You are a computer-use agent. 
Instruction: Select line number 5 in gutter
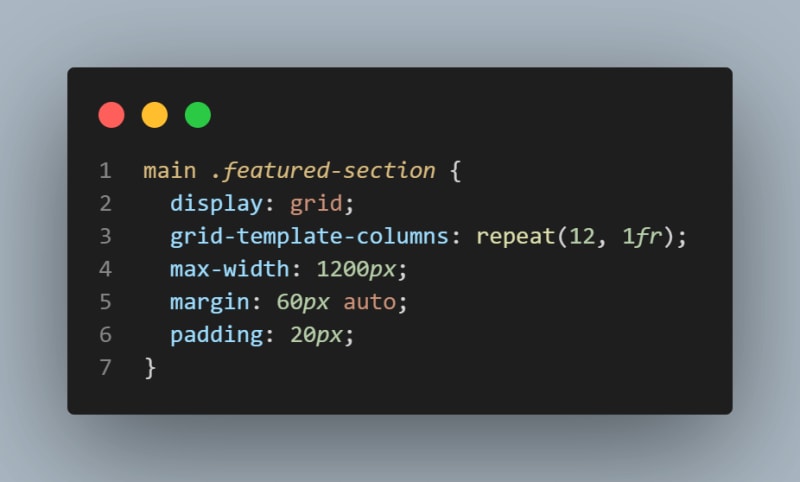[105, 301]
